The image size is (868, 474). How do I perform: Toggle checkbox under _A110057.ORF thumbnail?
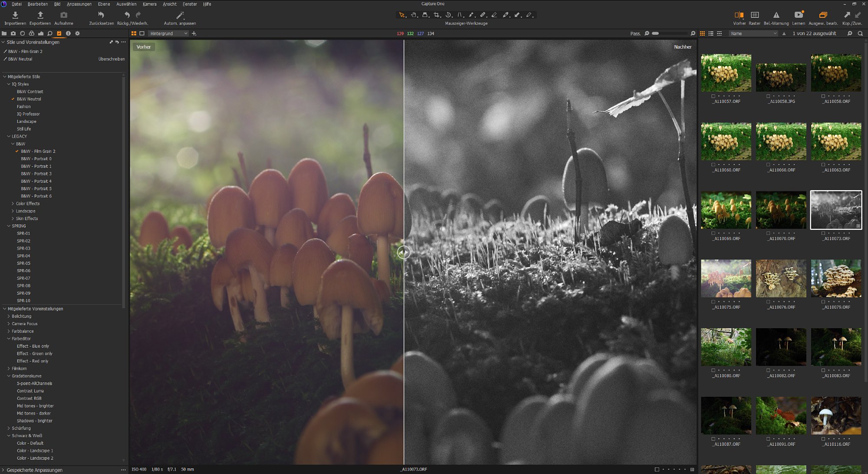(x=713, y=96)
